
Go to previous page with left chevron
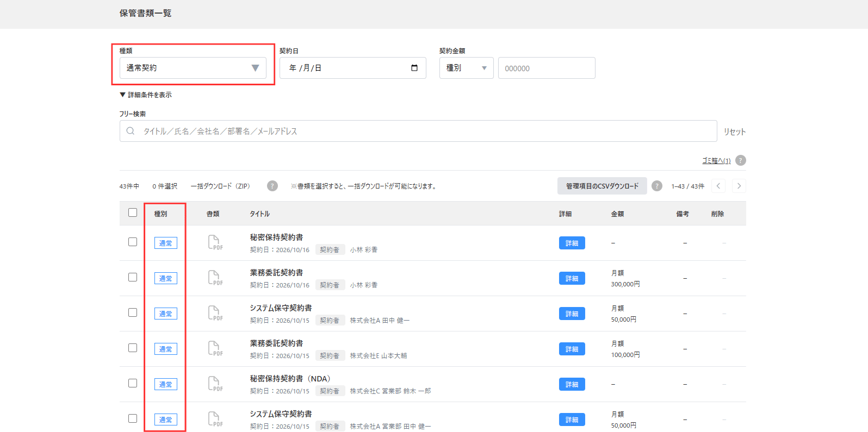tap(718, 186)
